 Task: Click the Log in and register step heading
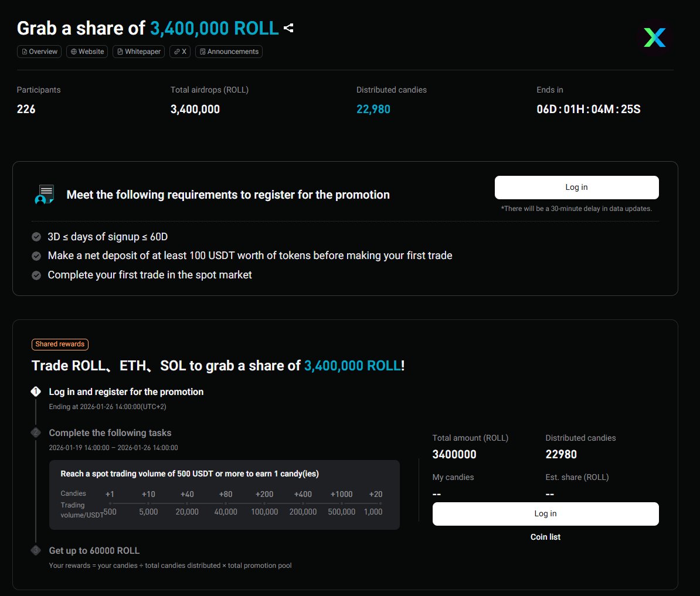tap(126, 391)
